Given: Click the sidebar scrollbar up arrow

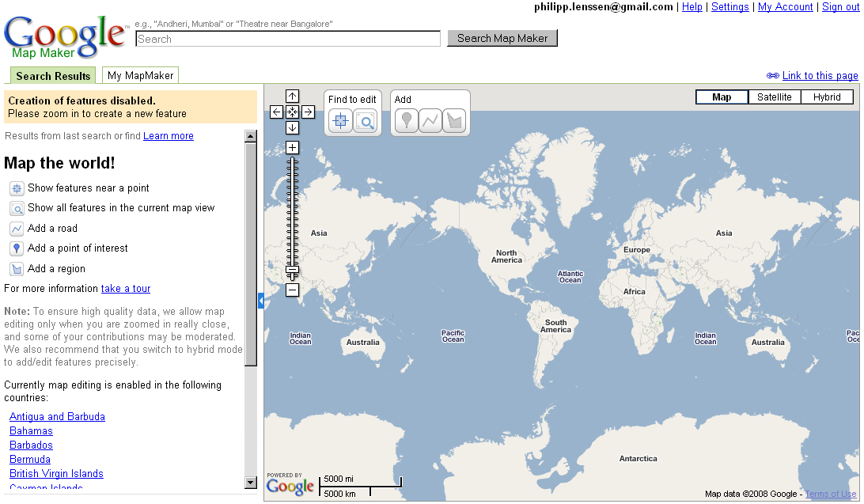Looking at the screenshot, I should [251, 136].
